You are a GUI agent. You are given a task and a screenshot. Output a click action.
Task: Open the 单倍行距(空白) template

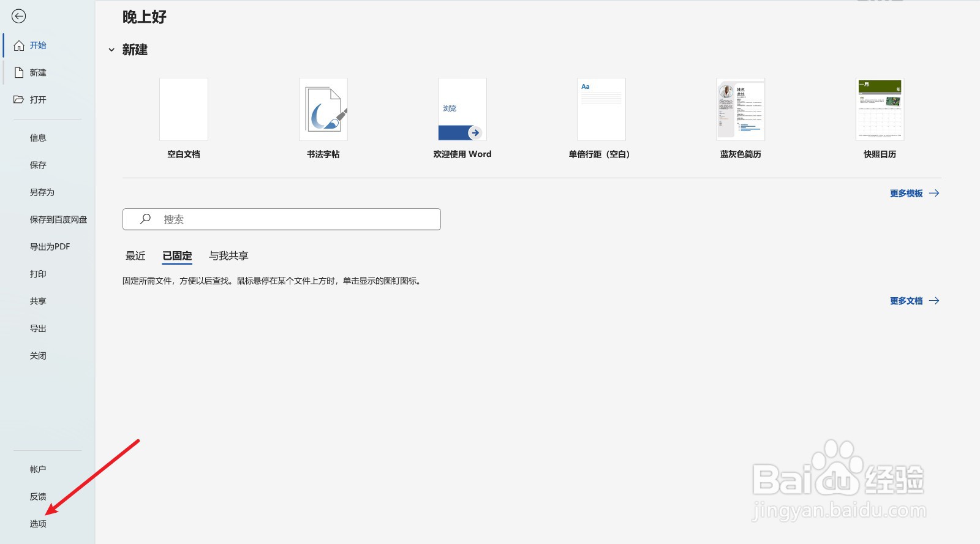point(601,109)
